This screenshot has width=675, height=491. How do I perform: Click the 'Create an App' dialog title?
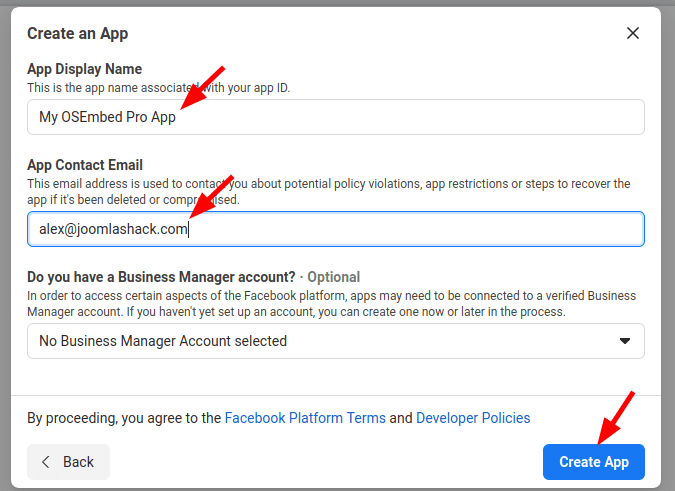(x=77, y=34)
